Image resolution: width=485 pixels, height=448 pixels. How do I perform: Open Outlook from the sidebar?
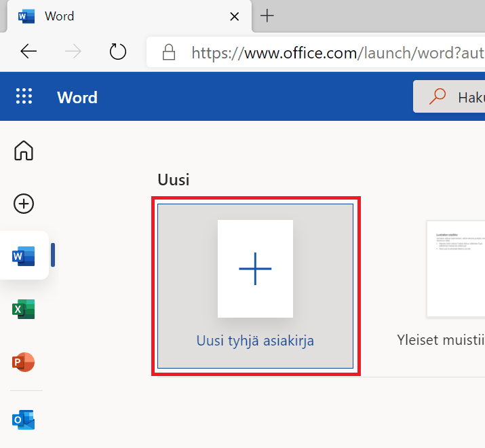pos(24,419)
